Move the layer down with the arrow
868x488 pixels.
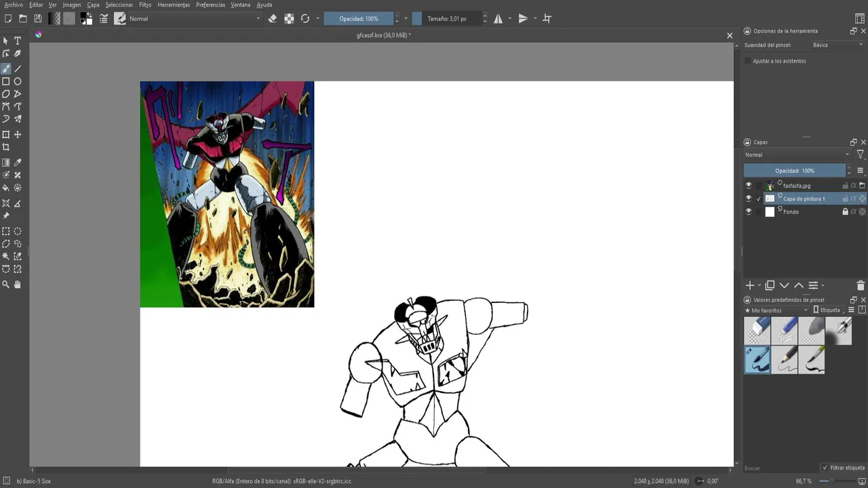point(785,286)
